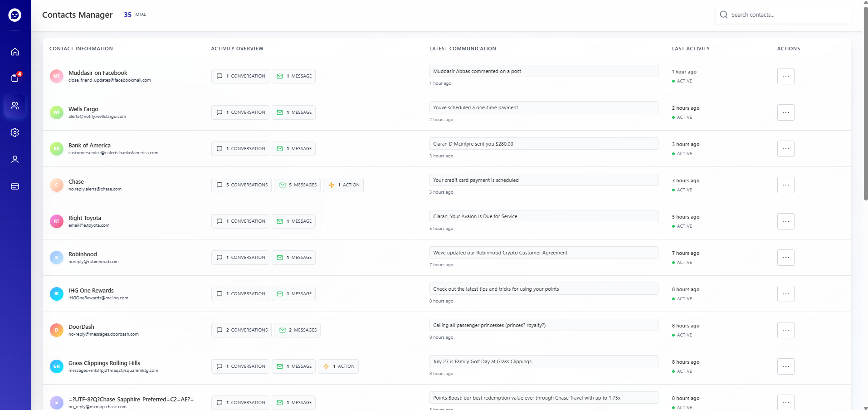Select the Contacts Manager title
The height and width of the screenshot is (410, 868).
tap(77, 15)
